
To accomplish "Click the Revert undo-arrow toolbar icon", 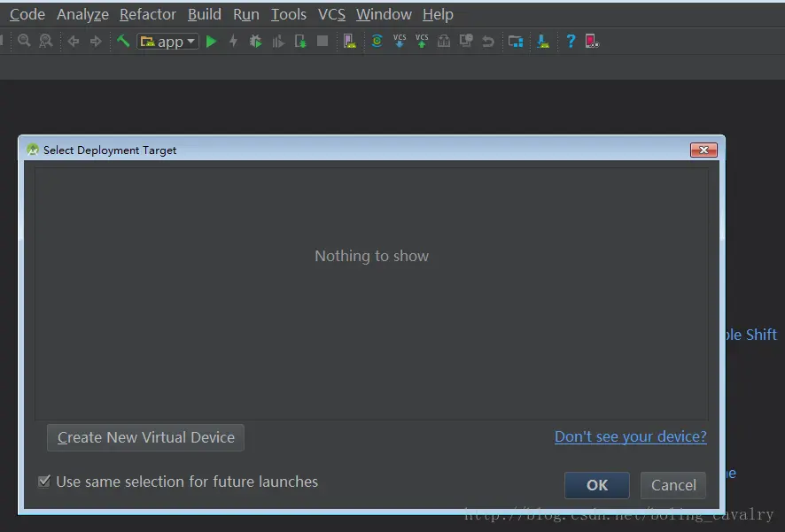I will (488, 41).
